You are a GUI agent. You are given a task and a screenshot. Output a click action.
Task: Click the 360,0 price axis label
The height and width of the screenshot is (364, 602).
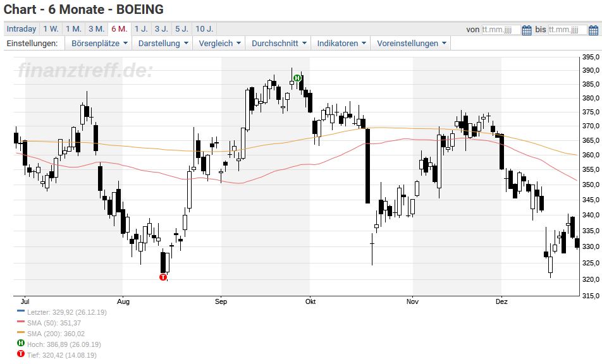591,155
